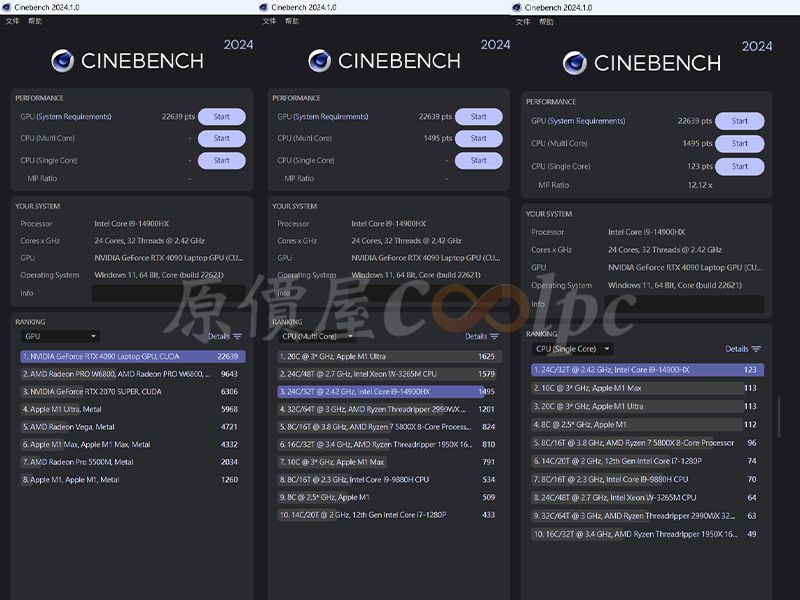Select Apple M1 Ultra single-core row scoring 113
The height and width of the screenshot is (600, 800).
(647, 406)
